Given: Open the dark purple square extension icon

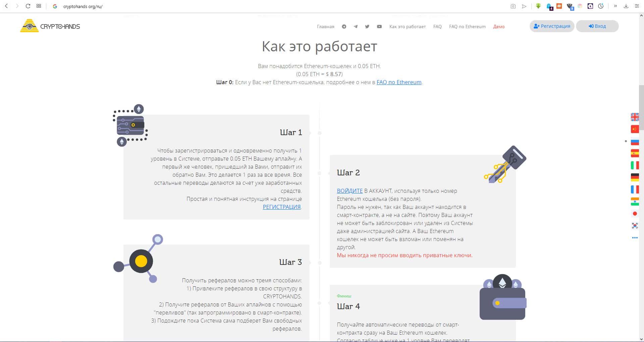Looking at the screenshot, I should (590, 6).
